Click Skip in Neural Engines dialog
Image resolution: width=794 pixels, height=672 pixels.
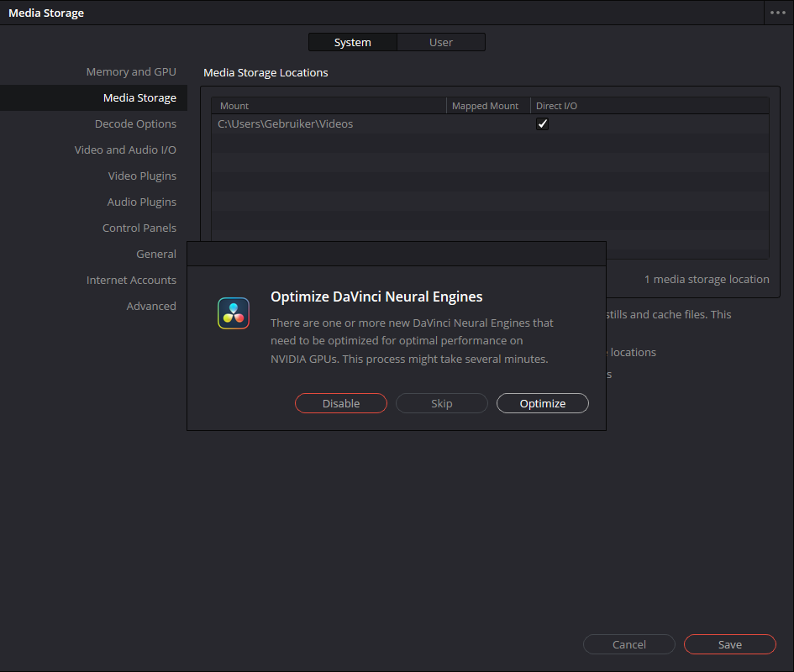click(x=442, y=403)
